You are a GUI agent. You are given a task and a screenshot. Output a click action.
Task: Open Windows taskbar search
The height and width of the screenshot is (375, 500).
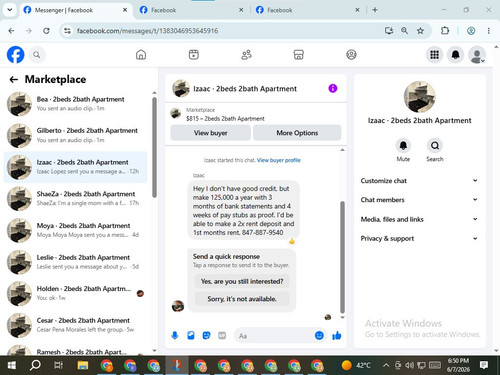35,365
